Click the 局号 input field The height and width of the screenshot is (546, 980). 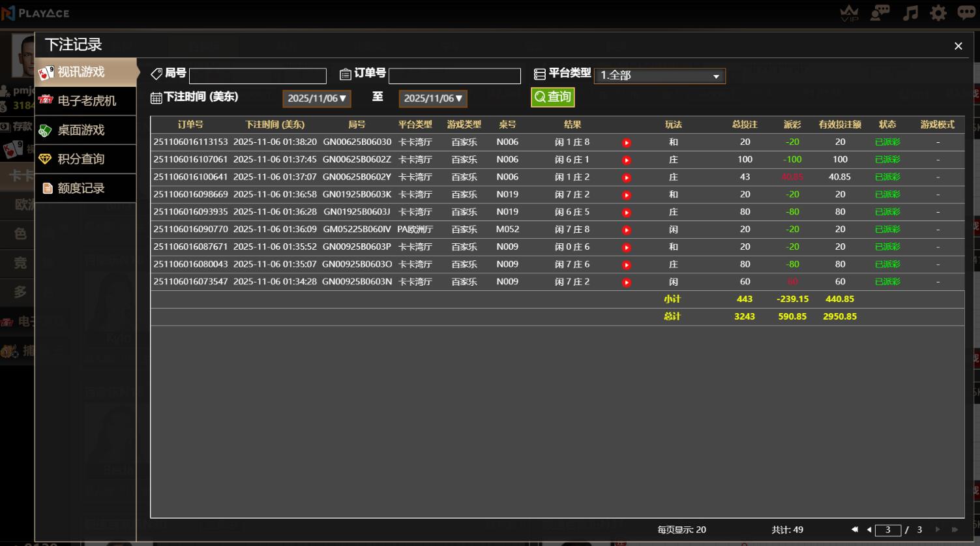(x=258, y=76)
